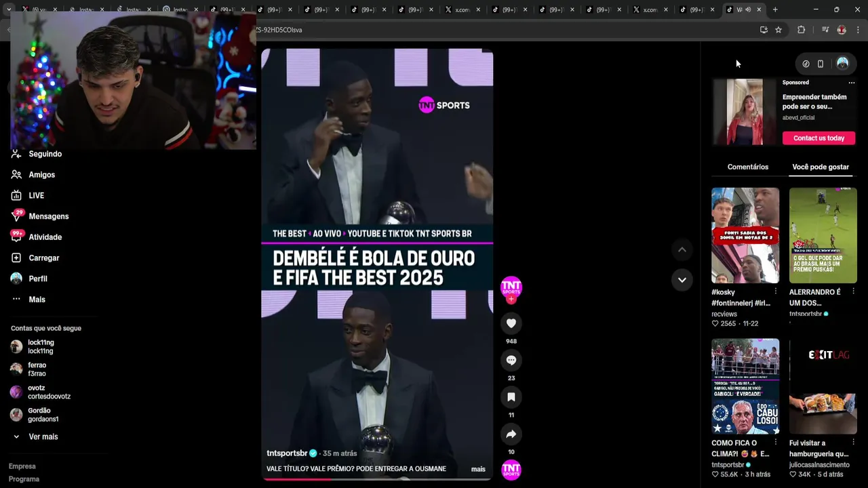868x488 pixels.
Task: Save video with the bookmark icon
Action: click(x=511, y=396)
